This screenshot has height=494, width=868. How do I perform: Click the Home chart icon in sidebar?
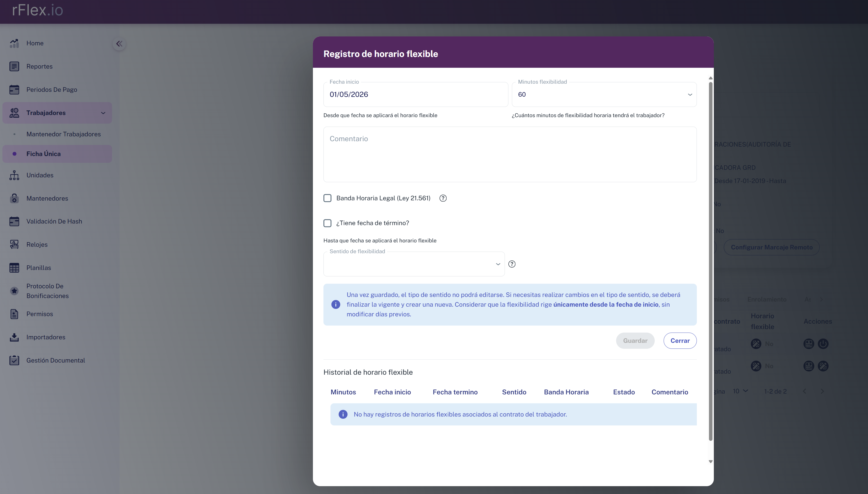(14, 43)
